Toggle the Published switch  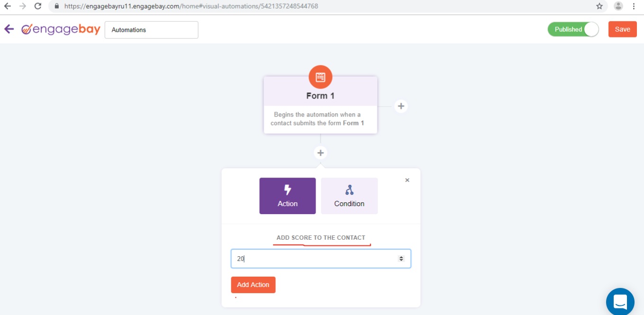coord(573,29)
